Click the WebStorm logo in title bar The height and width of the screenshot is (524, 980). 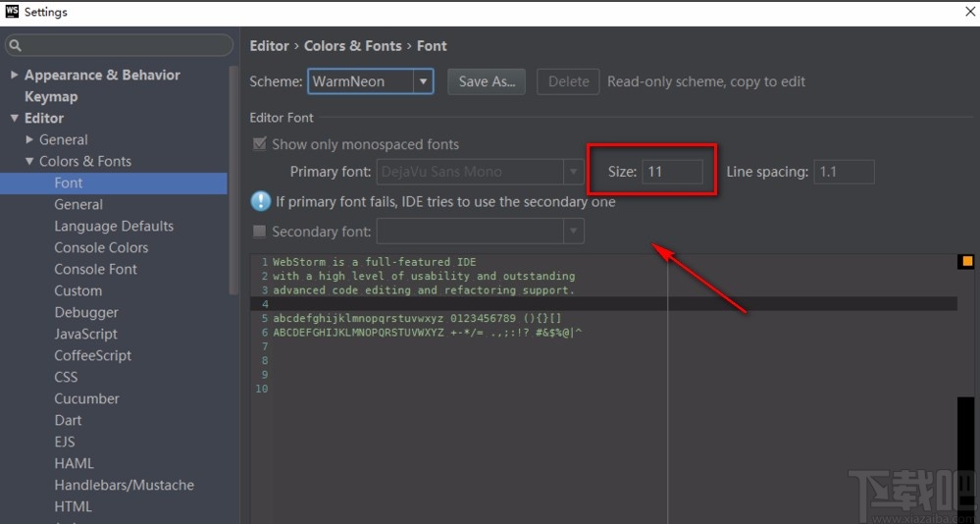[x=12, y=11]
